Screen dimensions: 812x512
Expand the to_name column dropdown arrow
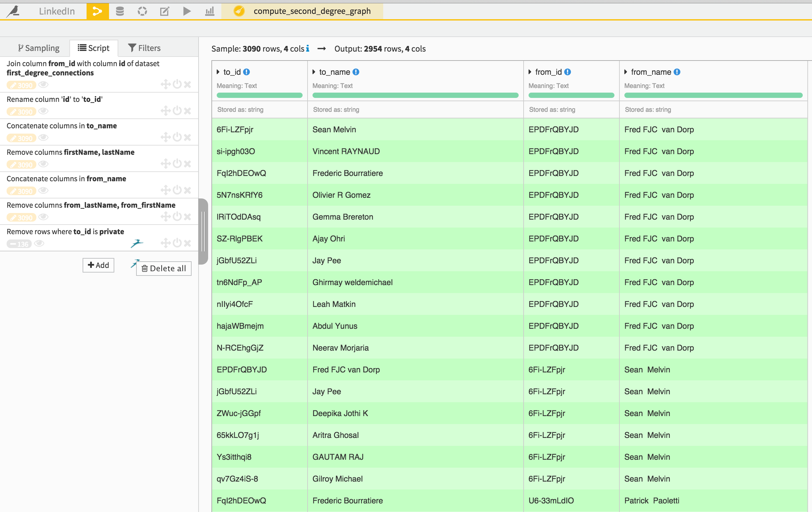coord(314,72)
